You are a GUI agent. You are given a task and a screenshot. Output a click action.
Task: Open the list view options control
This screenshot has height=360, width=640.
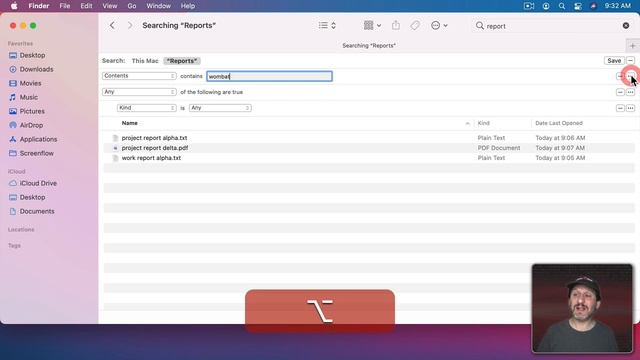click(x=327, y=25)
